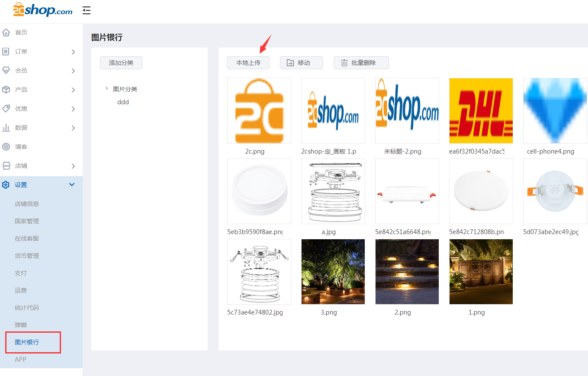
Task: Select the a.jpg diagram thumbnail
Action: (333, 191)
